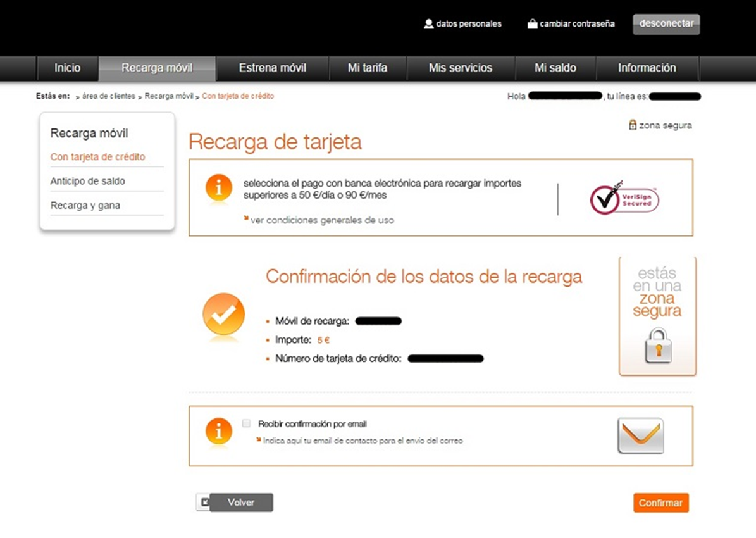Select Anticipo de saldo in sidebar
Viewport: 756px width, 538px height.
[88, 181]
